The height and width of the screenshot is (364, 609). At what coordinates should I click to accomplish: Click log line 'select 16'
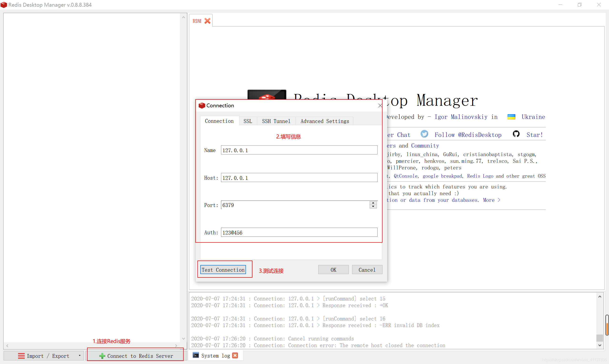click(288, 318)
